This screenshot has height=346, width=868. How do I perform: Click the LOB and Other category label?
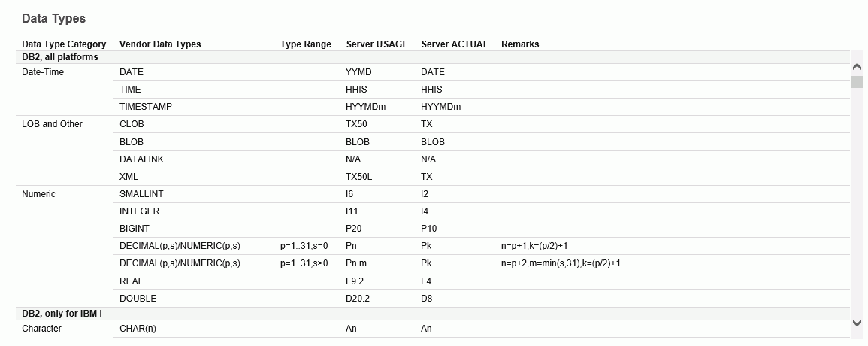[52, 124]
